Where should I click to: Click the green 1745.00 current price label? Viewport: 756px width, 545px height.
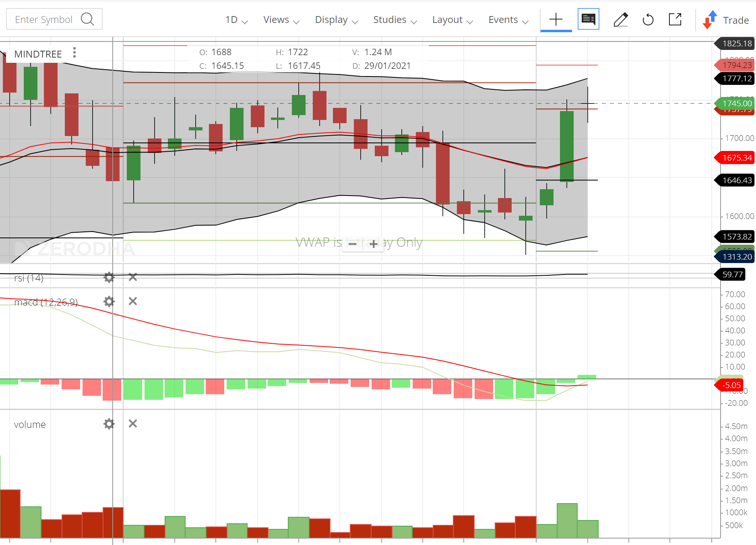tap(734, 103)
